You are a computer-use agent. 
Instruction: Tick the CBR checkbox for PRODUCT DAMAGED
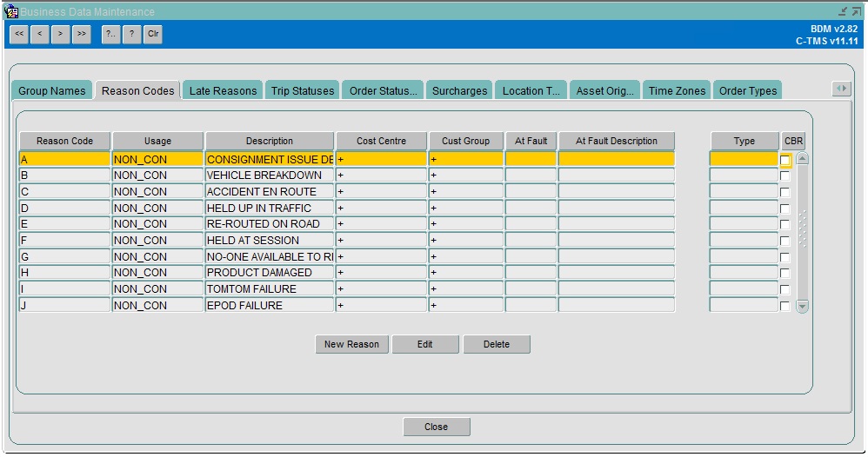pos(785,274)
